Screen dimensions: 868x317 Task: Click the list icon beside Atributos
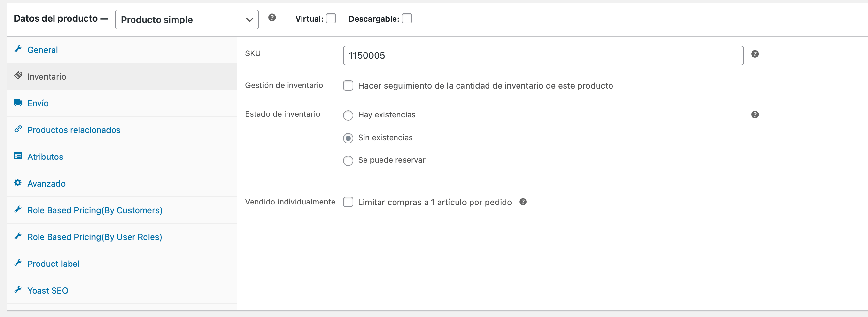click(x=18, y=156)
